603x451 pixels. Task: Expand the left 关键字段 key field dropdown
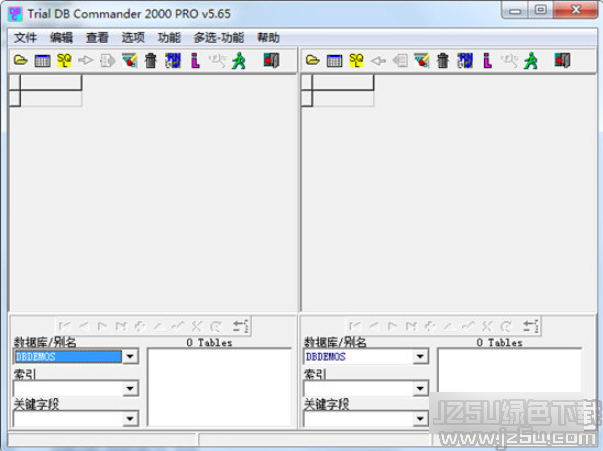click(130, 418)
